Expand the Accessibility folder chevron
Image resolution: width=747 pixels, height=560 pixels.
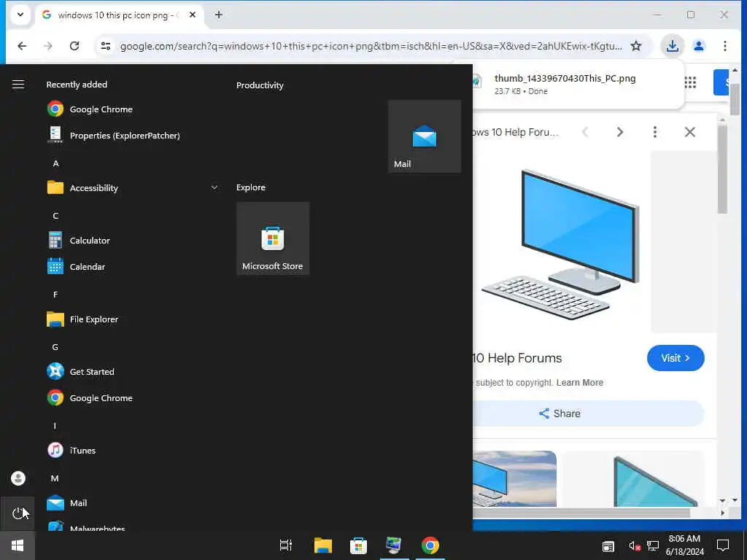point(214,187)
